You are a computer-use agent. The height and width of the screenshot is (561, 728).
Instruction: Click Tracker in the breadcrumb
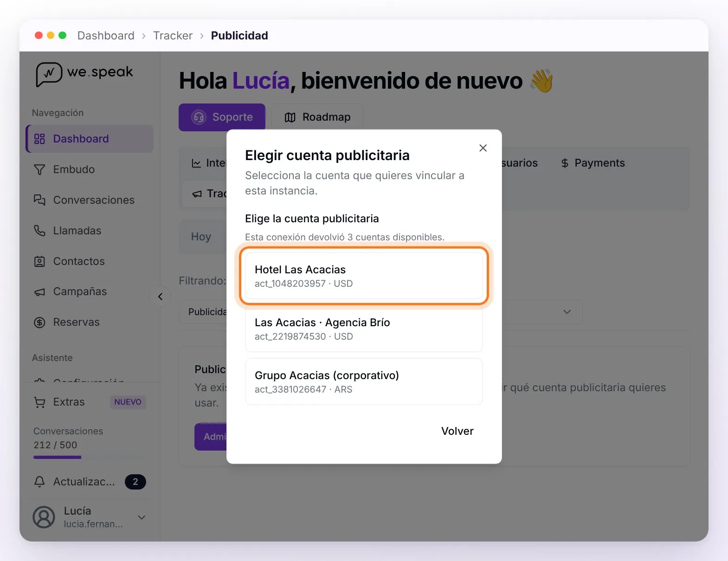point(173,36)
